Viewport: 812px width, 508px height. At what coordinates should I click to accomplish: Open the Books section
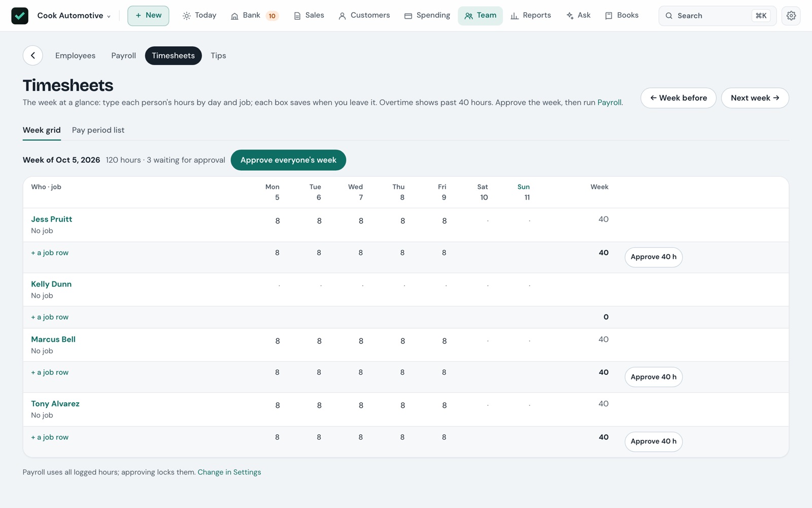(x=622, y=16)
